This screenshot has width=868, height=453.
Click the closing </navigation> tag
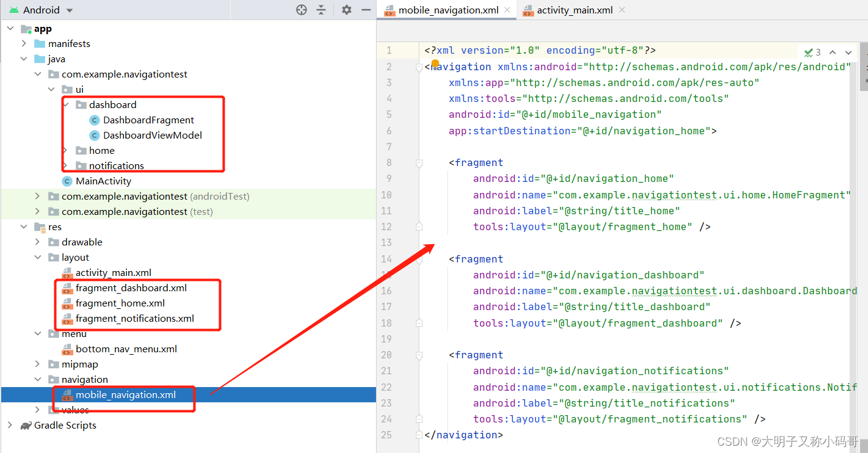pos(463,435)
